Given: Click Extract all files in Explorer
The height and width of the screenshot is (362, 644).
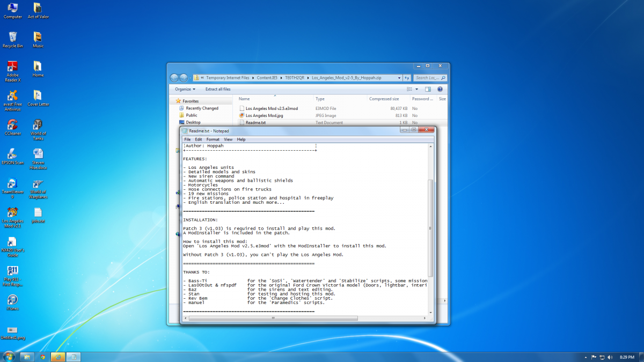Looking at the screenshot, I should 218,89.
